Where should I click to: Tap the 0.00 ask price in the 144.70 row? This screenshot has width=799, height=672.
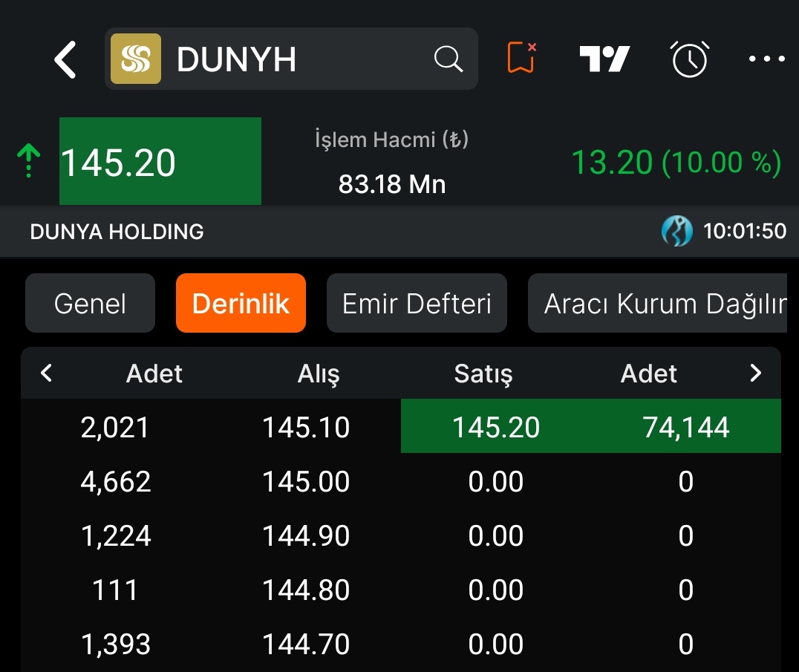click(496, 644)
